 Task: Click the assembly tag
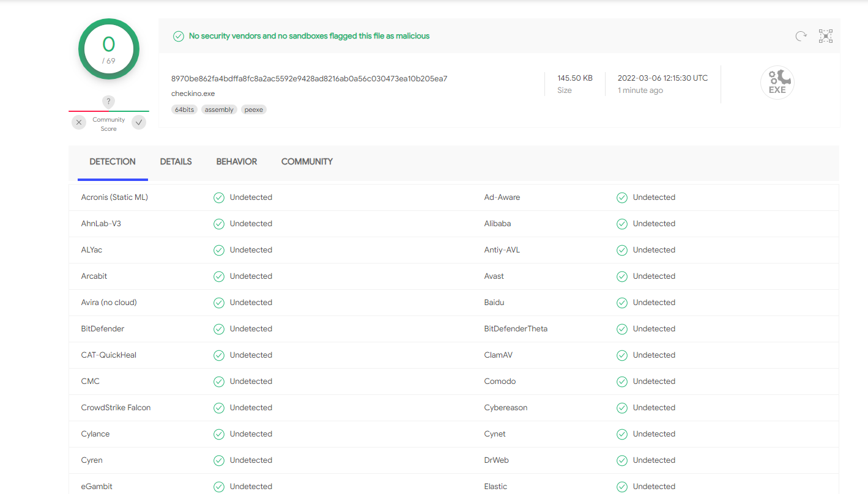click(x=219, y=109)
